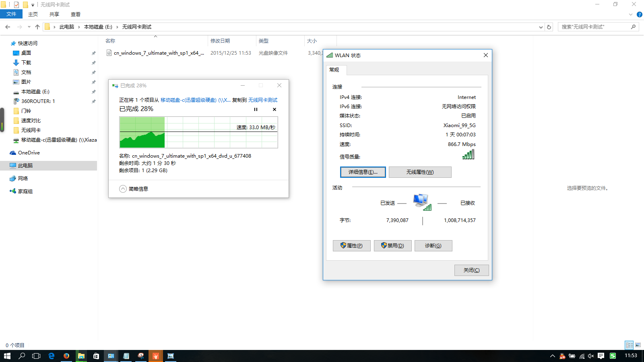Click the 文档 documents icon in sidebar
Image resolution: width=644 pixels, height=362 pixels.
point(16,72)
